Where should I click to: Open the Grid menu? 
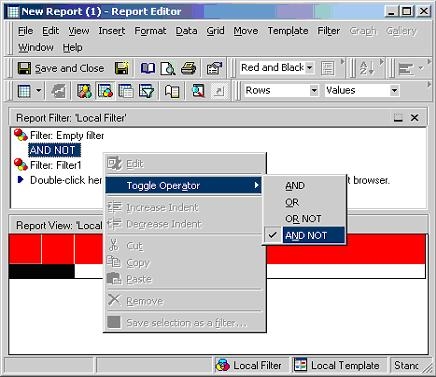click(215, 31)
